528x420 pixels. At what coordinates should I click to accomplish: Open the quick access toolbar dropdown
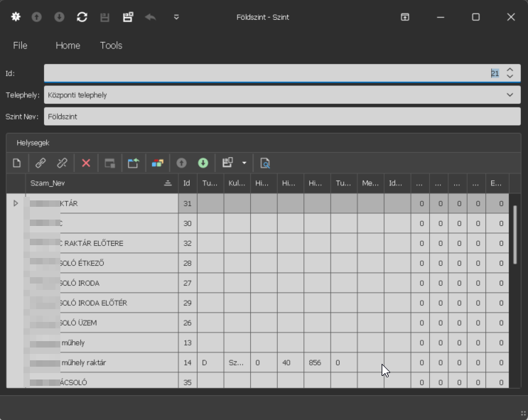point(176,17)
